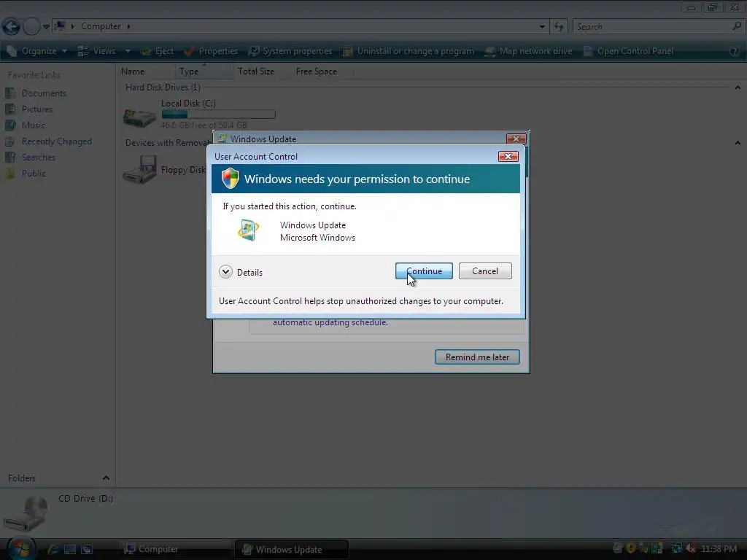Select the Local Disk (C:) drive icon

(x=139, y=117)
